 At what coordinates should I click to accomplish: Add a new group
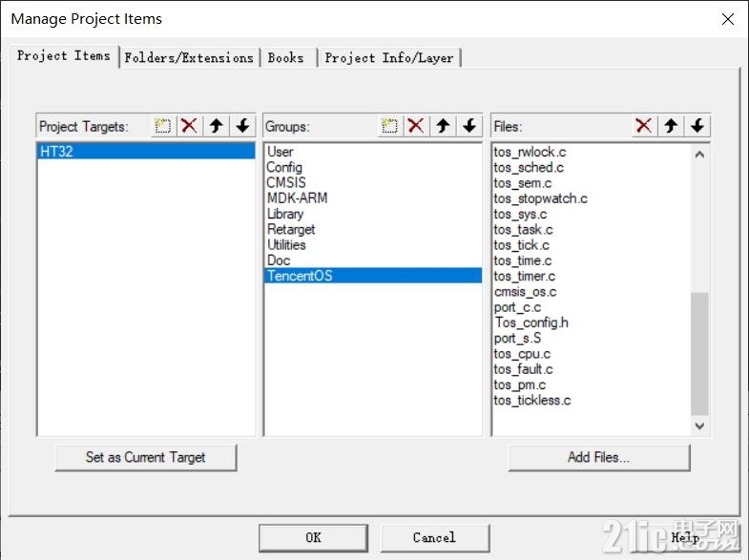tap(390, 126)
